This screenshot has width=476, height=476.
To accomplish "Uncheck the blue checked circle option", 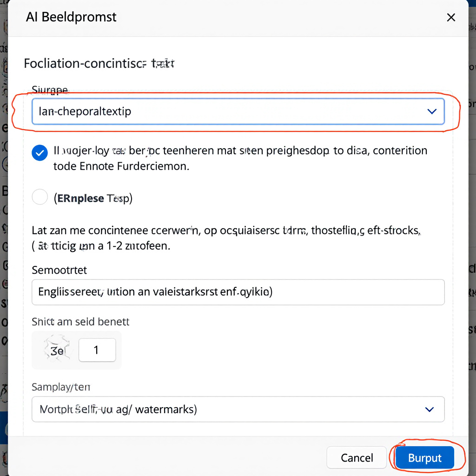I will point(40,152).
